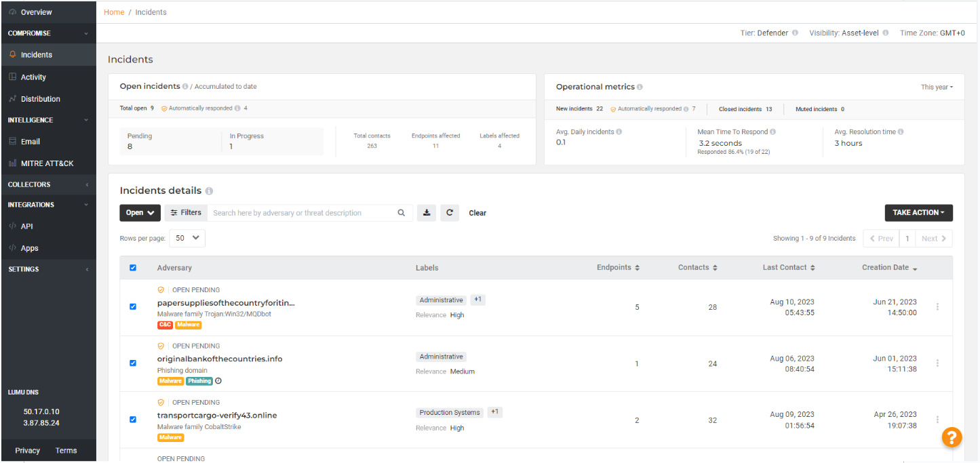
Task: Click the search magnifier icon
Action: point(401,212)
